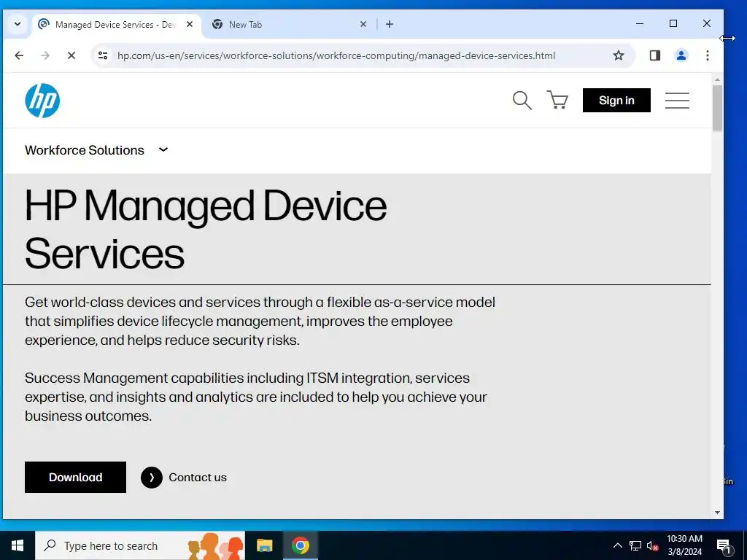This screenshot has height=560, width=747.
Task: Close the Managed Device Services tab
Action: click(190, 24)
